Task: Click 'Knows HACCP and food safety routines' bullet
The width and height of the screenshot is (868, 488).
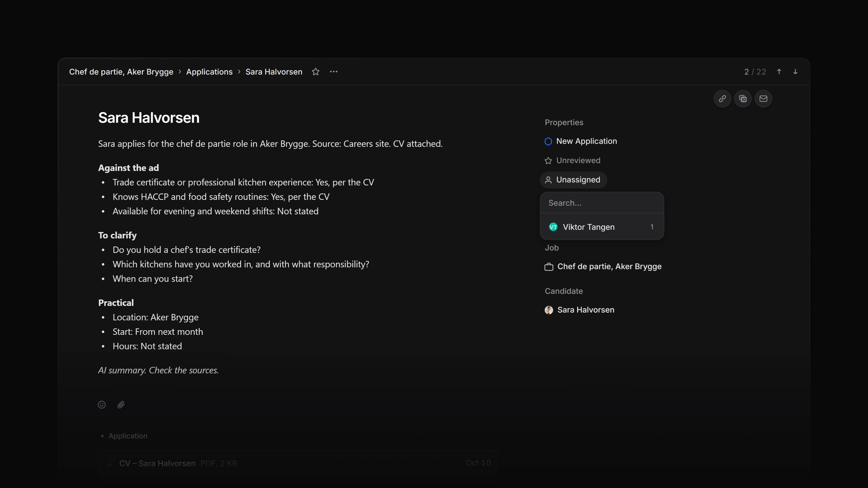Action: pyautogui.click(x=221, y=197)
